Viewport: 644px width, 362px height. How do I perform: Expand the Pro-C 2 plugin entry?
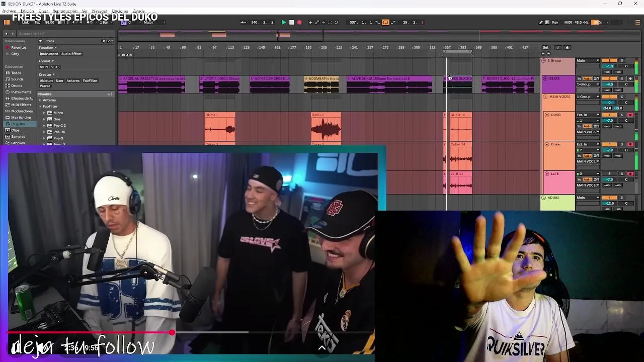[44, 125]
